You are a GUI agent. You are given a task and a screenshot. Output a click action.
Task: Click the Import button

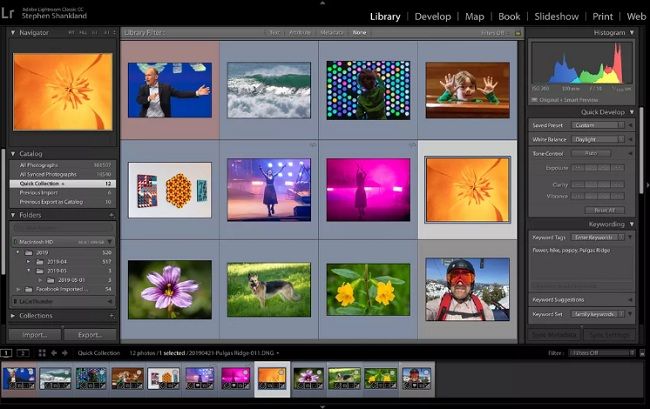[34, 335]
